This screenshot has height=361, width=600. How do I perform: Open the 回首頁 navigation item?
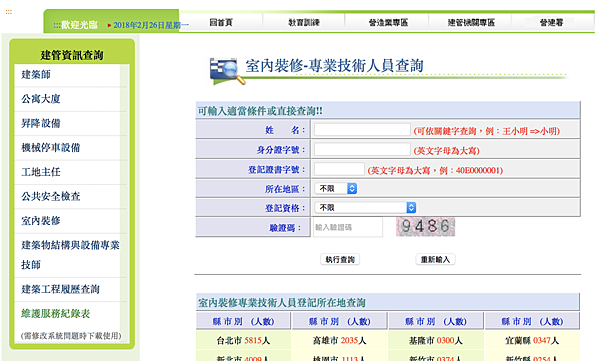coord(221,23)
